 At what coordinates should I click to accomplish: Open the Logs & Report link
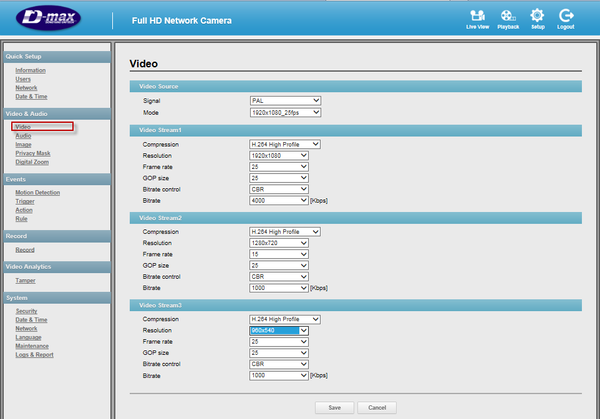(34, 355)
